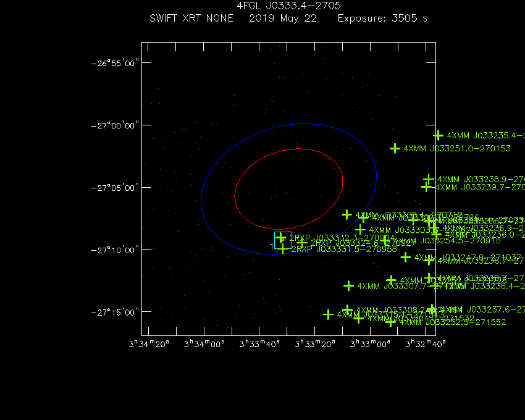Screen dimensions: 525x420
Task: Select the SWIFT XRT NONE label
Action: (191, 18)
